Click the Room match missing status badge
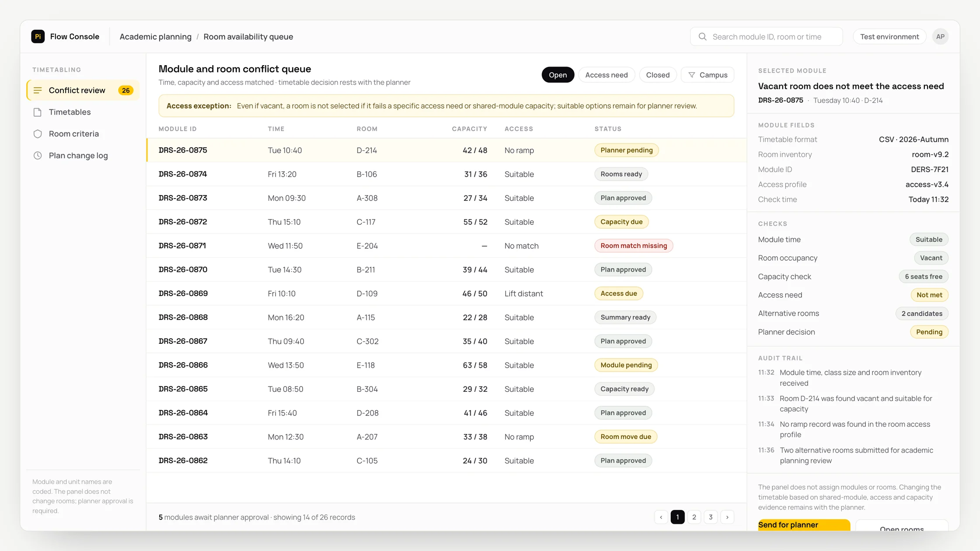The image size is (980, 551). click(x=634, y=246)
